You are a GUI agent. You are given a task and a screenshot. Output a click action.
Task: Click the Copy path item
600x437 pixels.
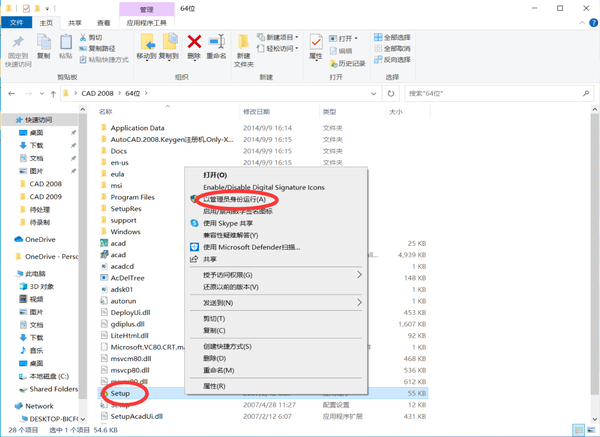(x=97, y=48)
